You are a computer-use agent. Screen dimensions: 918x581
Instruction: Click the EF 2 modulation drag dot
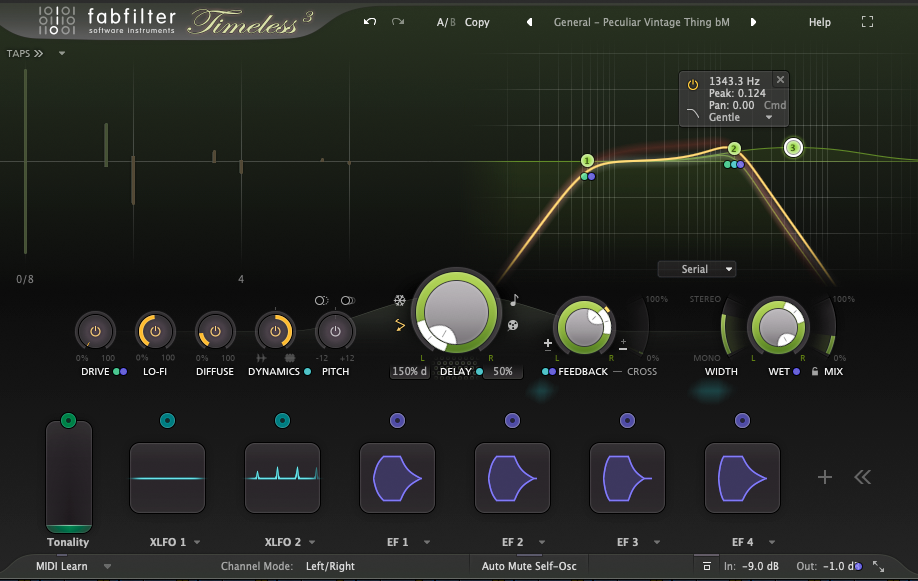512,420
